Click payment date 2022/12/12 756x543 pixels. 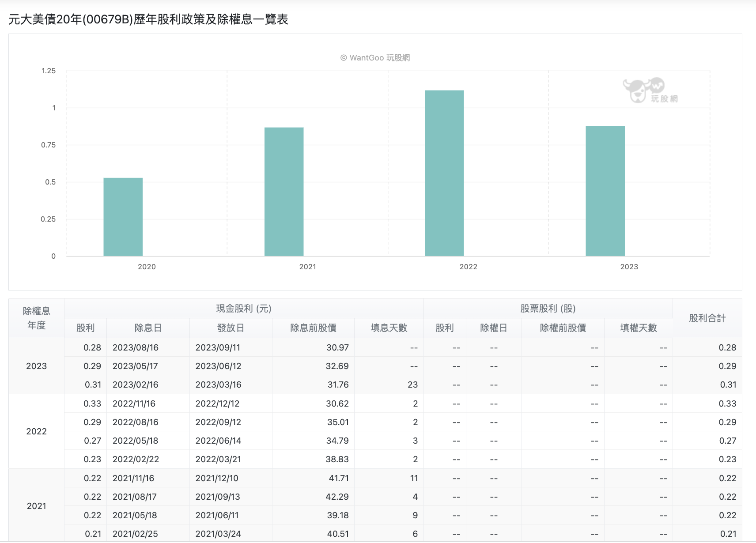[x=217, y=404]
